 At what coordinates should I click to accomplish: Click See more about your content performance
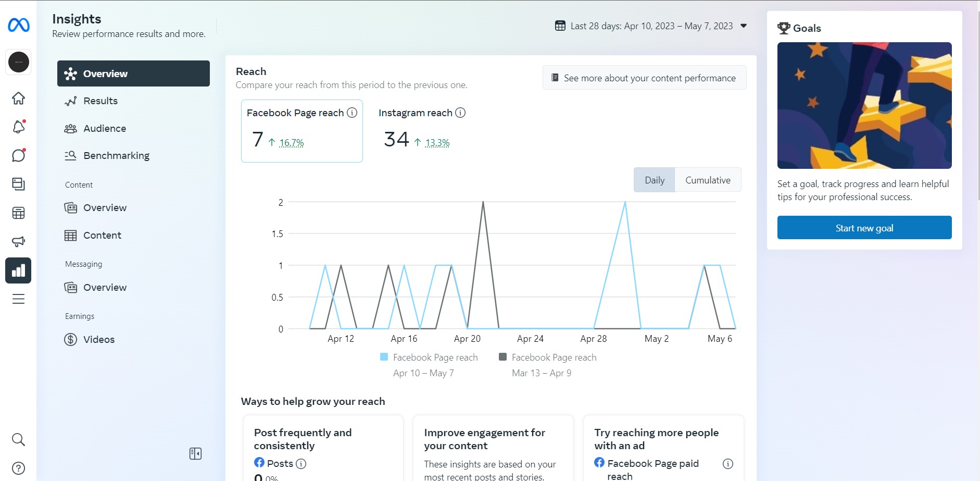click(644, 78)
